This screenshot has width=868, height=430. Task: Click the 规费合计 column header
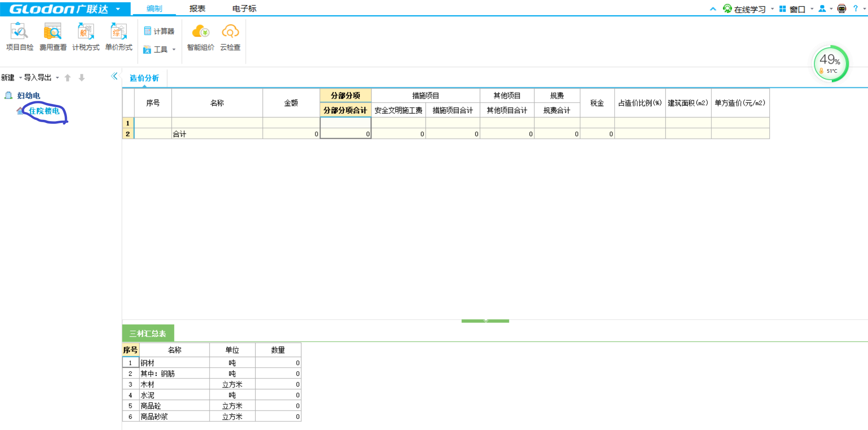(557, 110)
